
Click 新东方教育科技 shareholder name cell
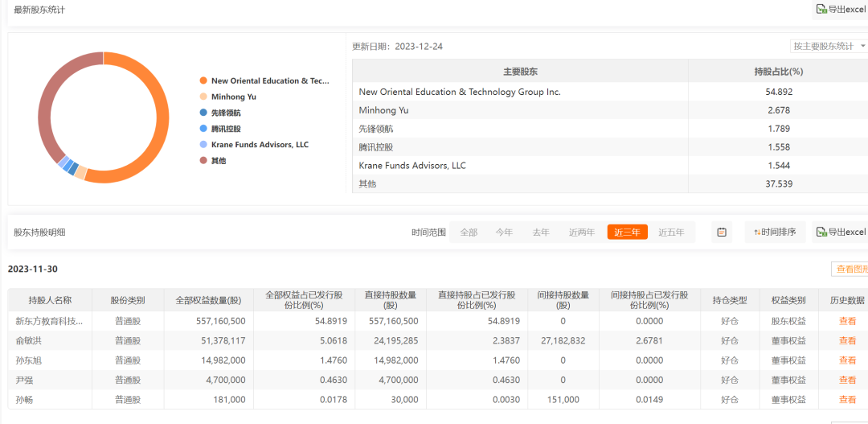pos(50,321)
